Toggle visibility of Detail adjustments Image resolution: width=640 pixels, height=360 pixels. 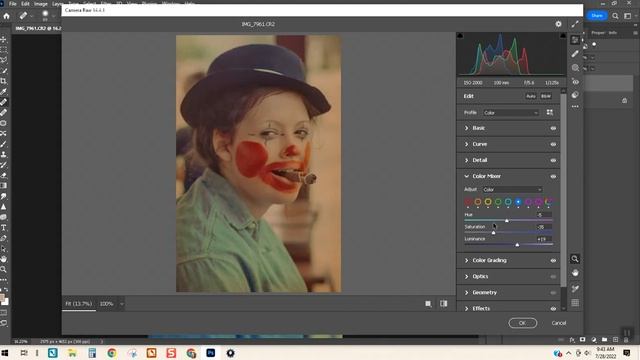coord(553,160)
